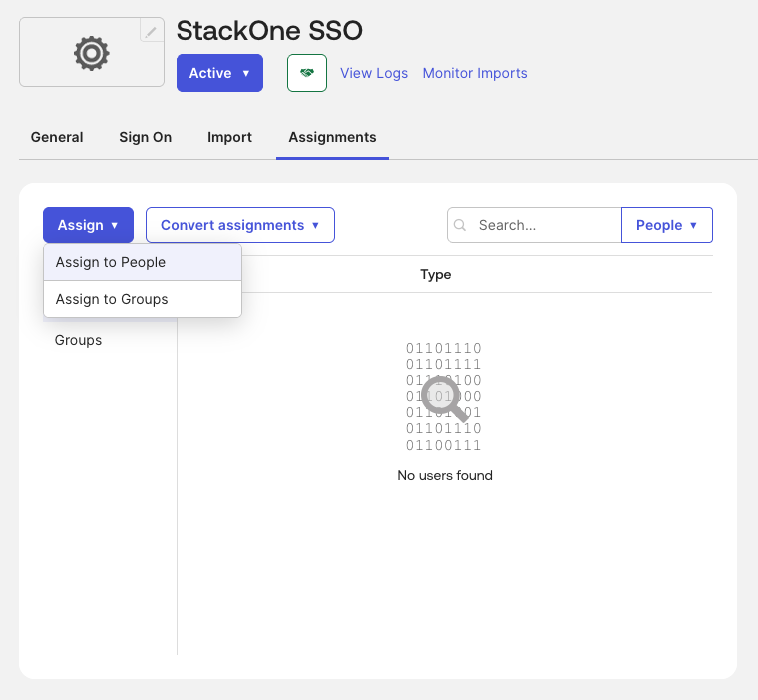Image resolution: width=758 pixels, height=700 pixels.
Task: Select the Groups filter in sidebar
Action: [79, 340]
